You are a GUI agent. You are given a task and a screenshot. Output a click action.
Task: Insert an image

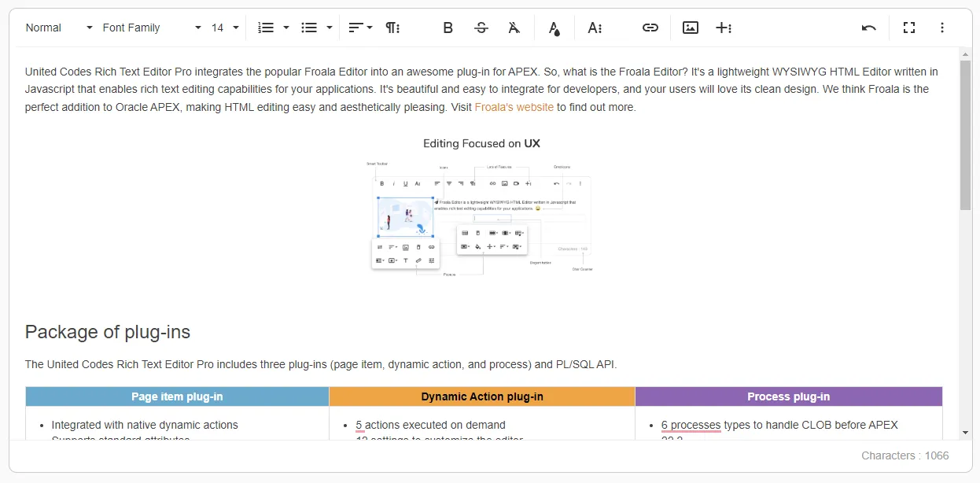coord(691,28)
